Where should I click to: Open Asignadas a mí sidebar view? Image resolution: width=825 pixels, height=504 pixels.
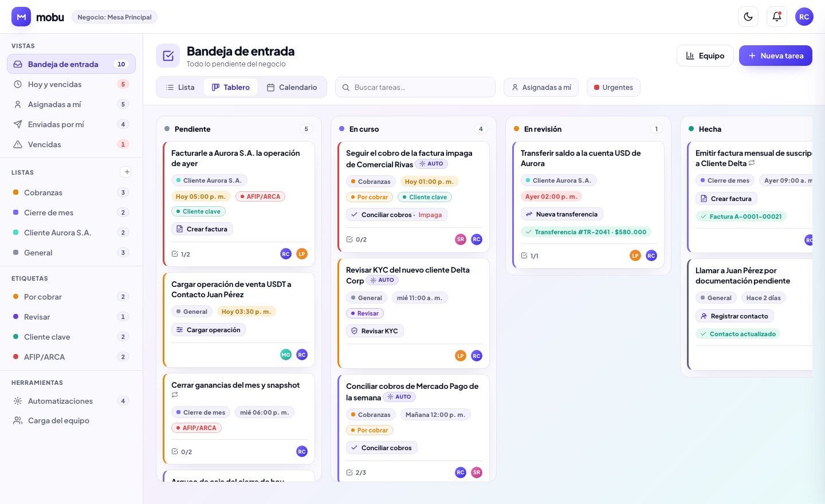point(71,104)
